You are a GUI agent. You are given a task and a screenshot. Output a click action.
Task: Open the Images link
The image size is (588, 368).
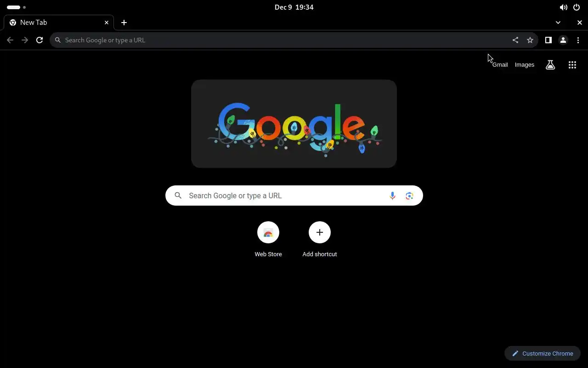click(525, 65)
